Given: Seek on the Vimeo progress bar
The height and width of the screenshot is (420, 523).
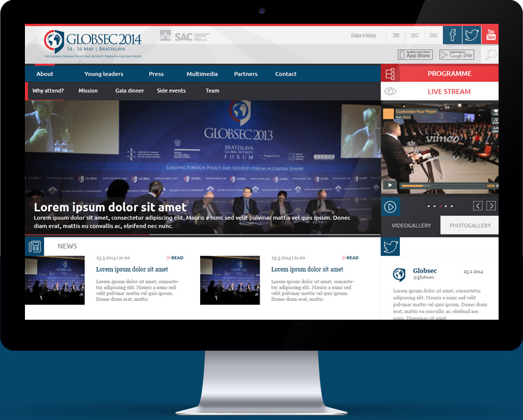Looking at the screenshot, I should tap(443, 186).
